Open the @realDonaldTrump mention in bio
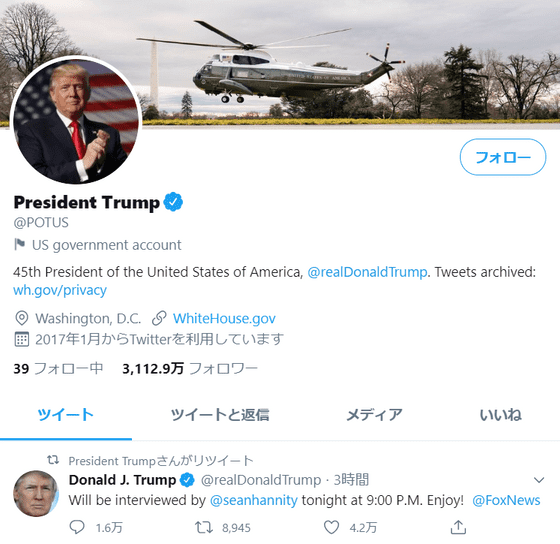 coord(367,272)
